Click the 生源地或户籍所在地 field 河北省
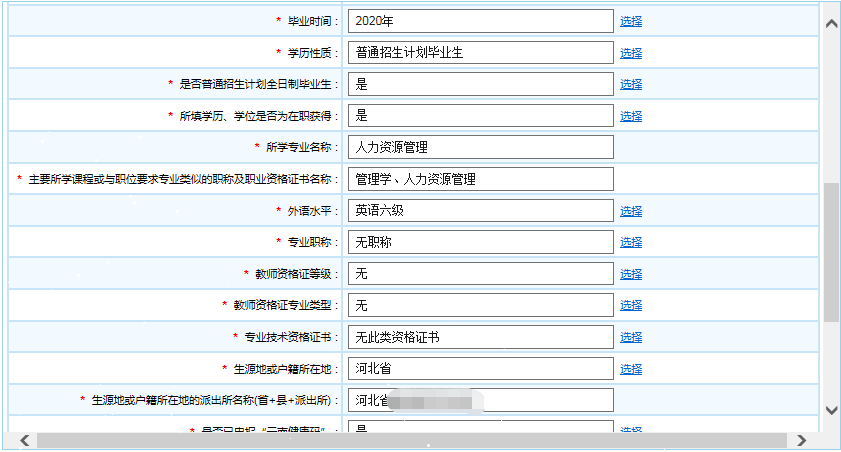The width and height of the screenshot is (841, 452). point(481,368)
